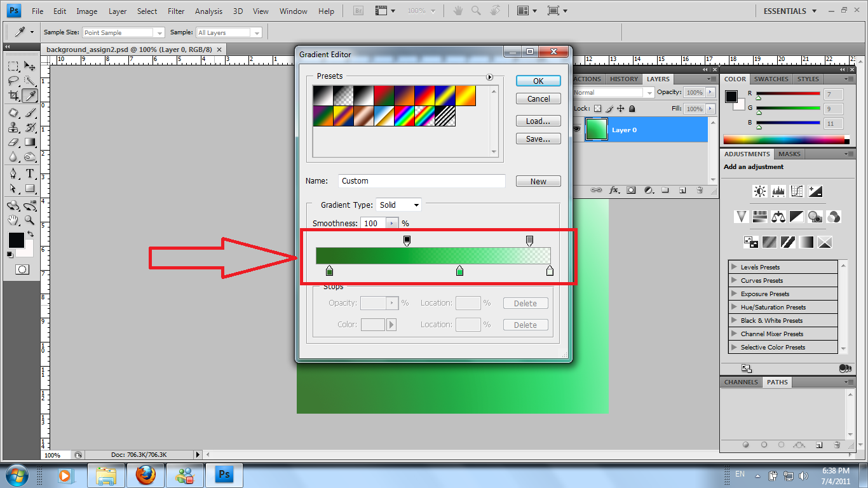Add a Curves adjustment icon
Image resolution: width=868 pixels, height=488 pixels.
tap(797, 191)
